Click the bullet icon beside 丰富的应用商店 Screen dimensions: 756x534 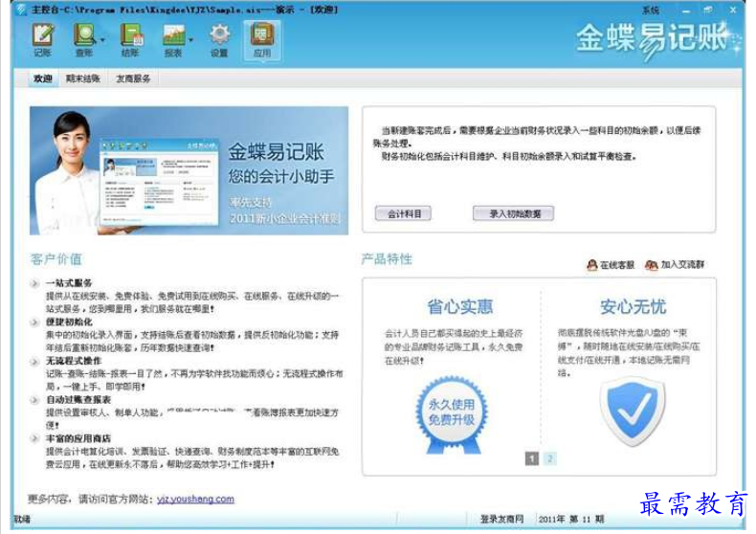pyautogui.click(x=34, y=438)
